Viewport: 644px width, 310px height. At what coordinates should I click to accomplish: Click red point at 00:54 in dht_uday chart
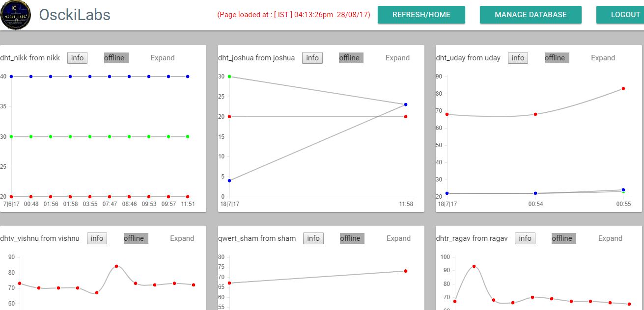[x=535, y=114]
